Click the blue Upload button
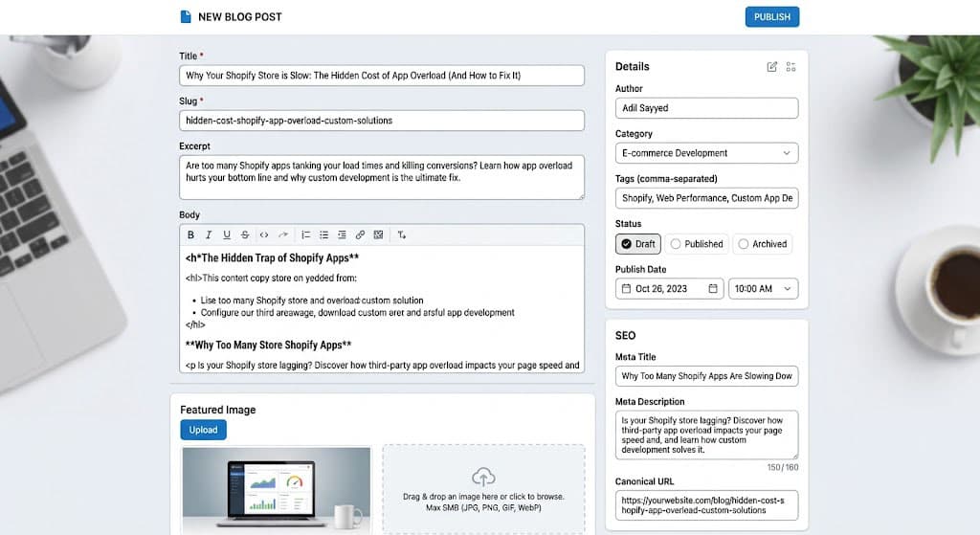 pyautogui.click(x=203, y=430)
